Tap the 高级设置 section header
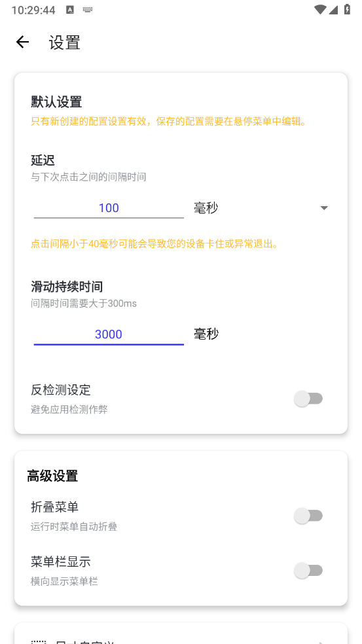This screenshot has height=644, width=362. 52,476
